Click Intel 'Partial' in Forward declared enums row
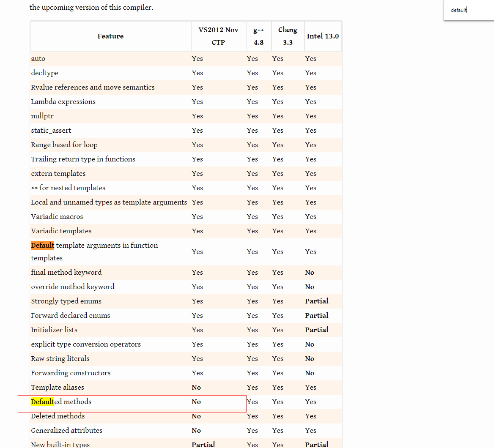 pos(317,316)
